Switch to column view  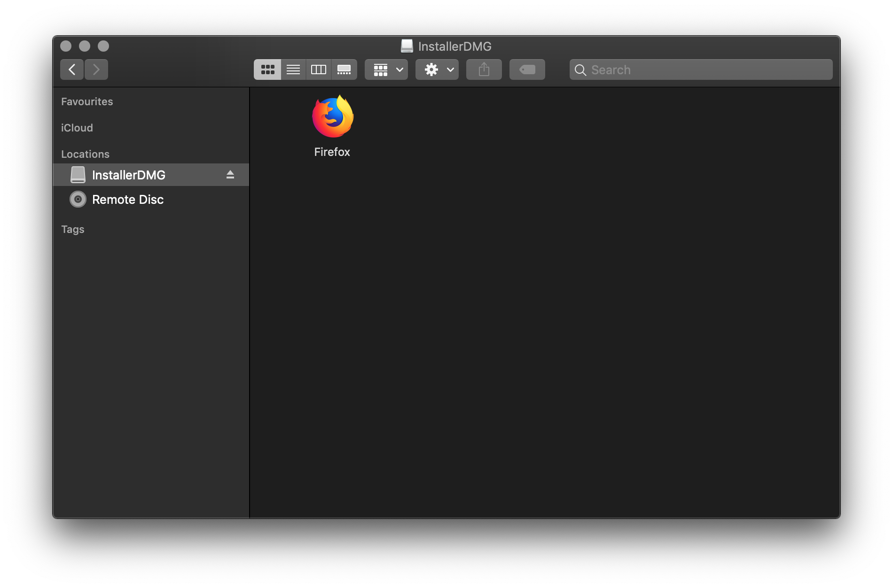(319, 70)
